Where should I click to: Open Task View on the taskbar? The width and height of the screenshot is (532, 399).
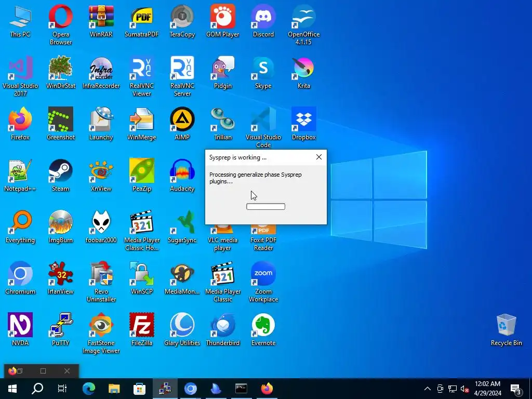(62, 389)
